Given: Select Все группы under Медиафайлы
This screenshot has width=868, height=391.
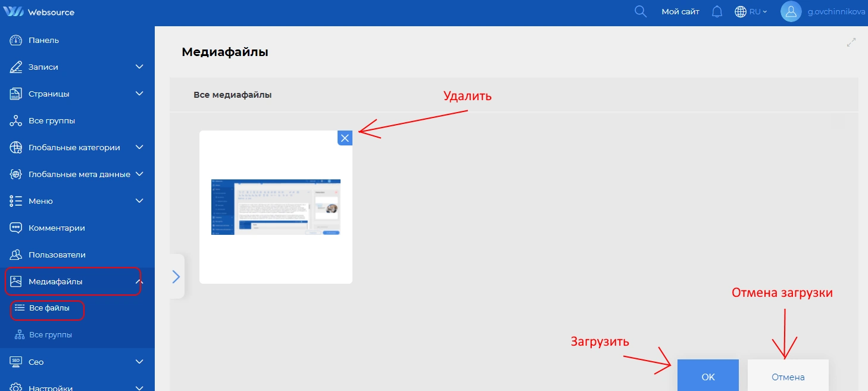Looking at the screenshot, I should (50, 335).
